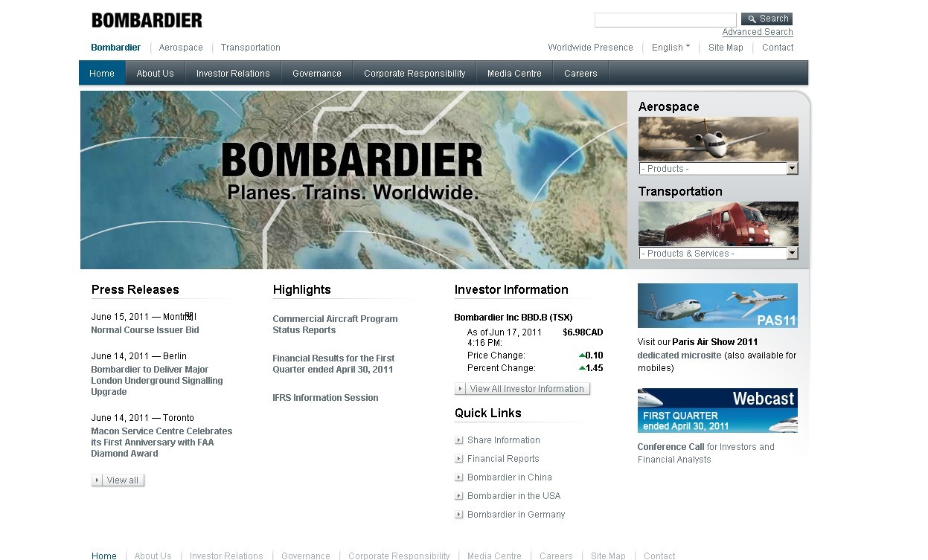Open the Bombardier in Germany quick link
This screenshot has height=560, width=928.
pos(516,515)
